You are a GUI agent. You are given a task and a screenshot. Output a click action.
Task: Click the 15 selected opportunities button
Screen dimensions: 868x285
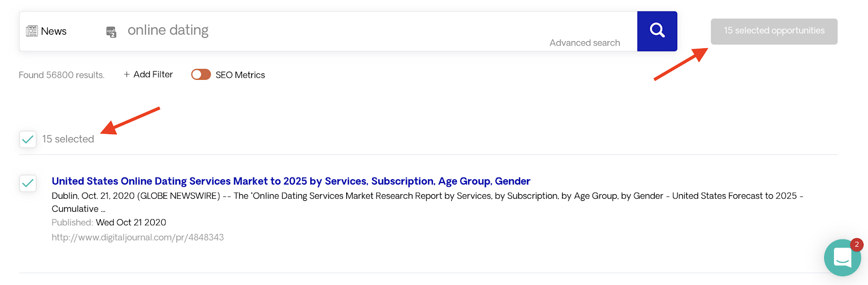click(x=774, y=31)
